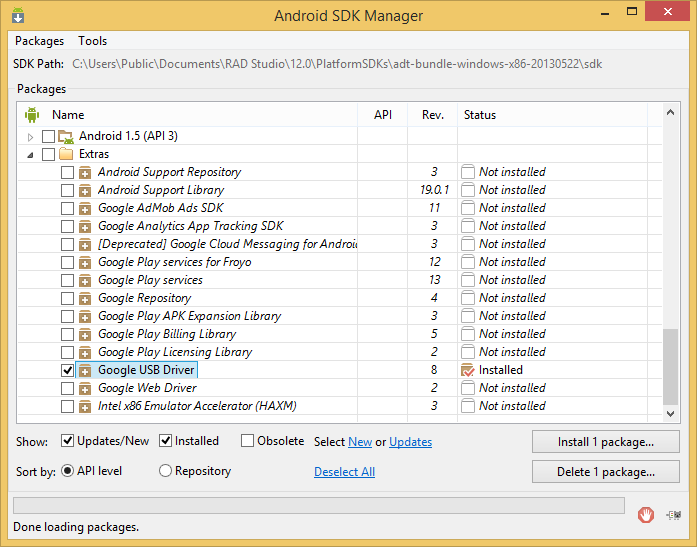Check the Extras group checkbox
Image resolution: width=697 pixels, height=547 pixels.
point(48,154)
